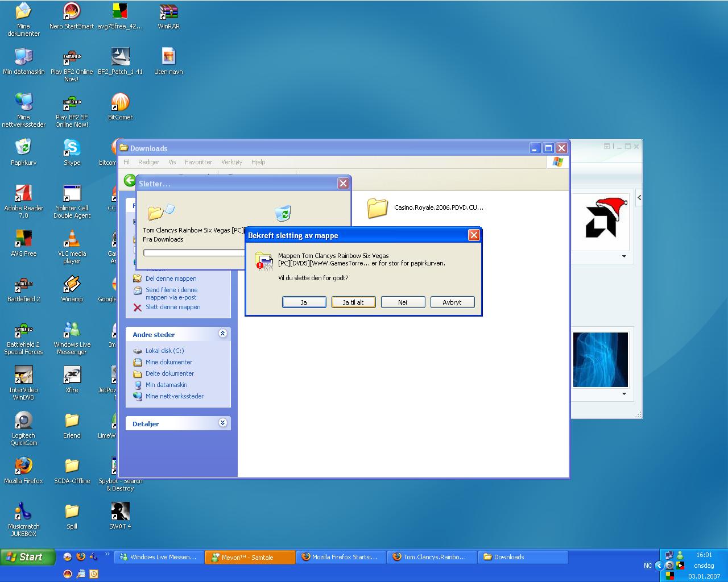
Task: Select the Casino.Royale.2006 folder
Action: [425, 208]
